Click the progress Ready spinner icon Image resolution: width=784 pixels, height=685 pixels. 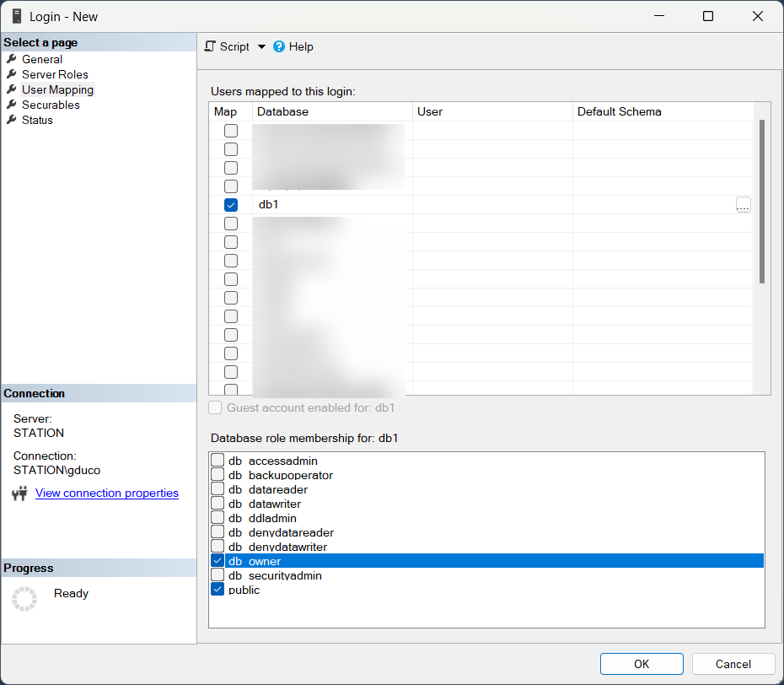(x=24, y=599)
